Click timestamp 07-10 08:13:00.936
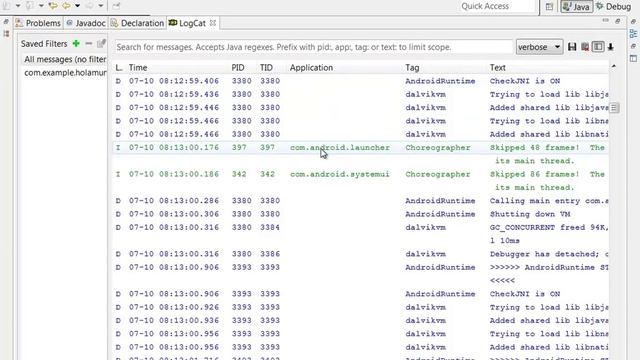 point(174,321)
